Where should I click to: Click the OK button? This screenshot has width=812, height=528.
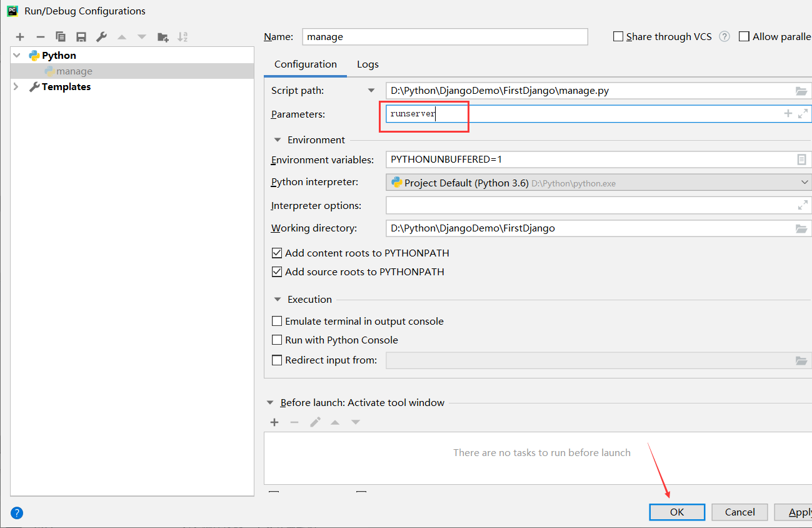coord(677,512)
